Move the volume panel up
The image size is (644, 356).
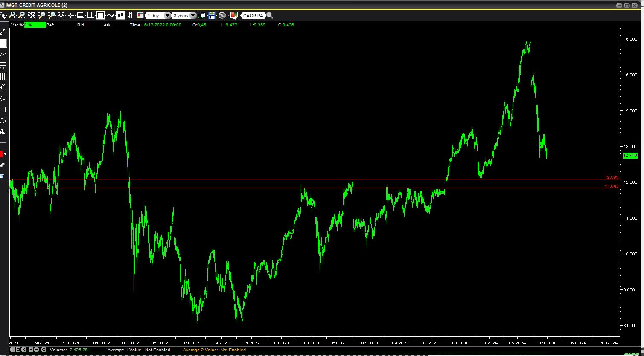pos(30,350)
